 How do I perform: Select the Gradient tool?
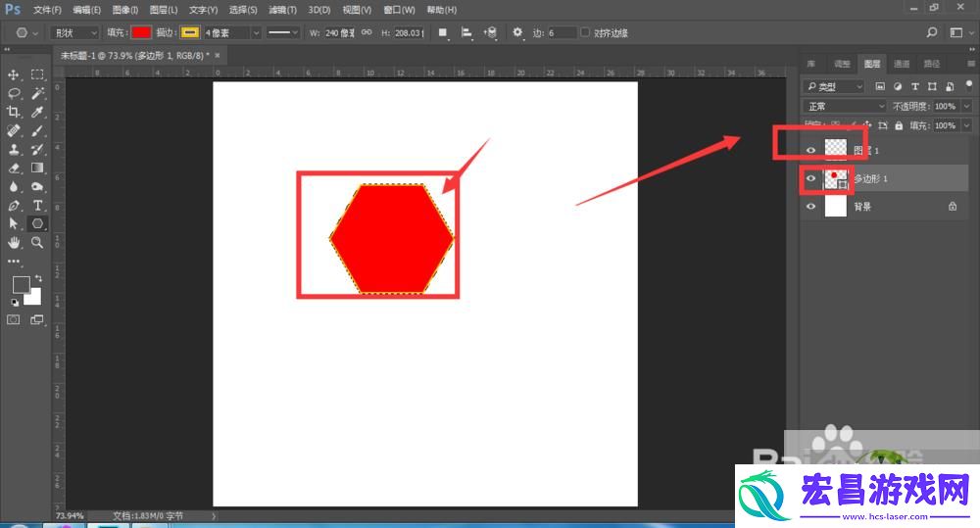click(37, 168)
